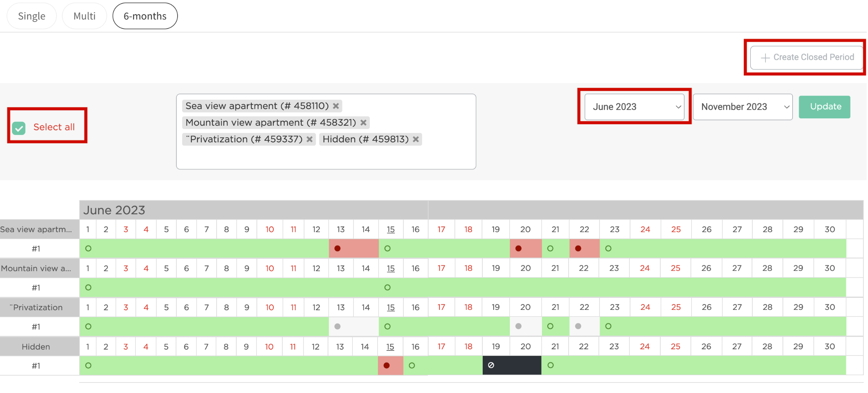868x393 pixels.
Task: Click Sea view available circle on day 15
Action: 387,248
